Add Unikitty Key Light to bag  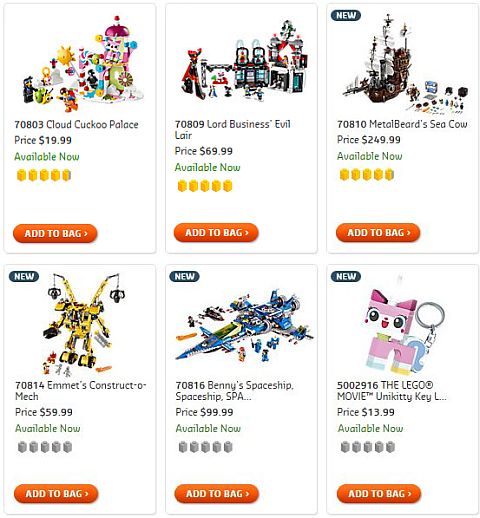(379, 494)
